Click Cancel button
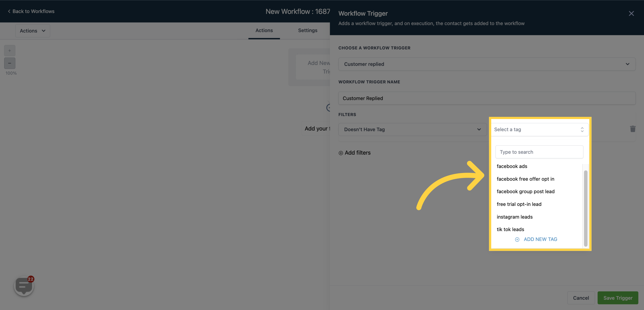The width and height of the screenshot is (644, 310). [x=581, y=298]
